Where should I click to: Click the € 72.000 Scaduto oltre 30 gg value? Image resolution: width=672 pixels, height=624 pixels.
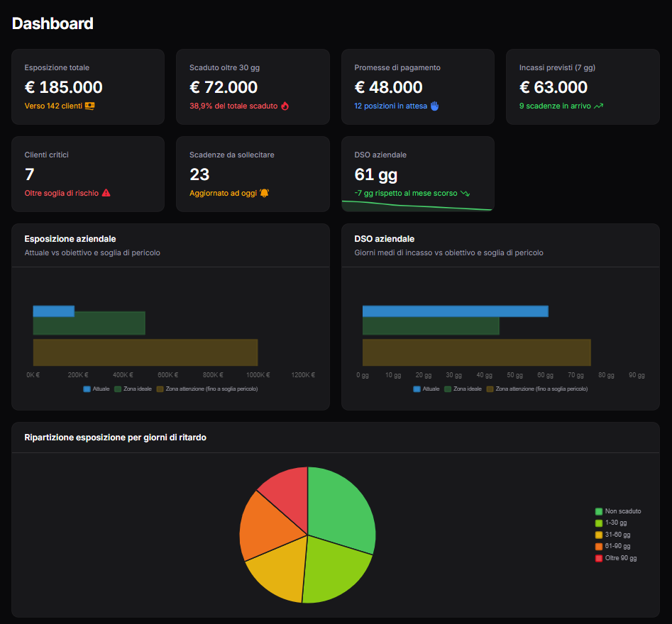[224, 87]
